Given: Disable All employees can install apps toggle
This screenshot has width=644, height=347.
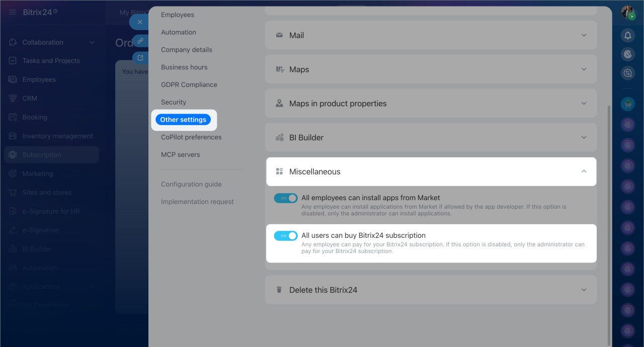Looking at the screenshot, I should [285, 198].
